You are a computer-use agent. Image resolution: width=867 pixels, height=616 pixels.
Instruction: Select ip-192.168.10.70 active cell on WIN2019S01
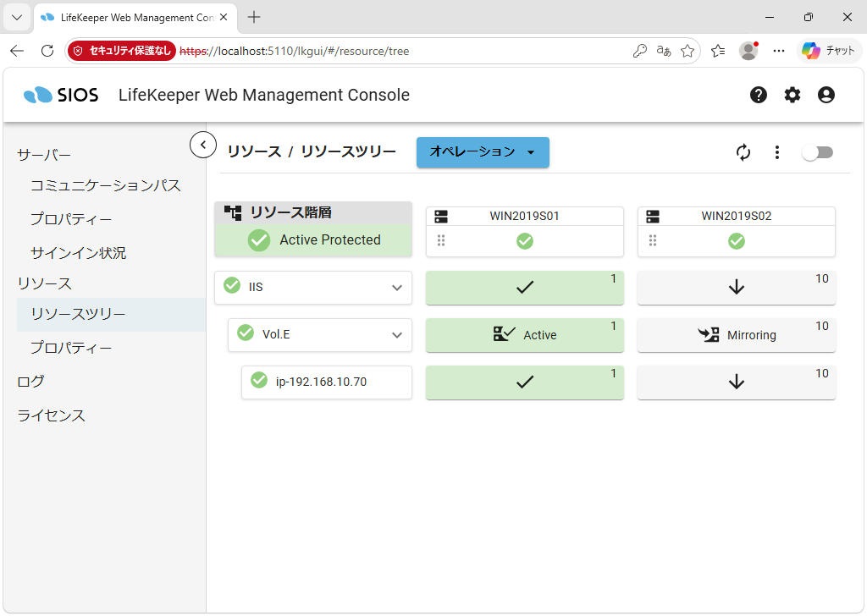coord(525,382)
